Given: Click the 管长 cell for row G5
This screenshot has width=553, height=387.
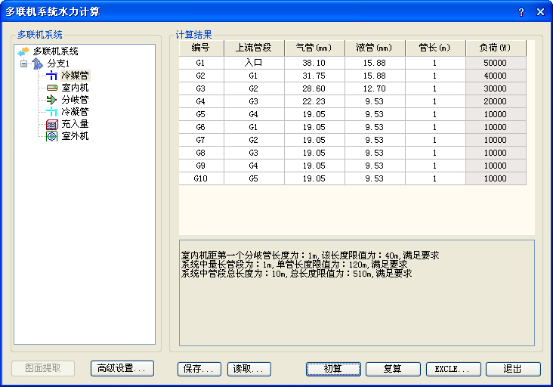Looking at the screenshot, I should (435, 114).
